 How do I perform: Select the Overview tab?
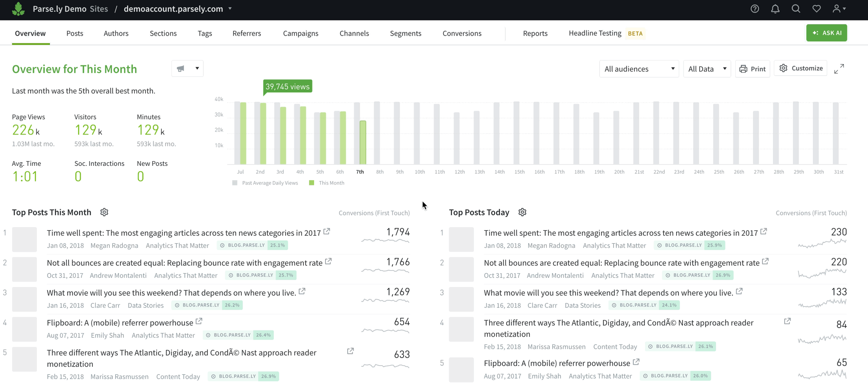coord(30,33)
